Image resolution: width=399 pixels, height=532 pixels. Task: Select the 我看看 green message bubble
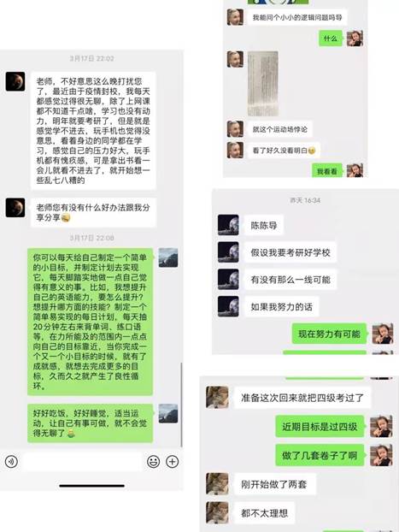[x=327, y=171]
